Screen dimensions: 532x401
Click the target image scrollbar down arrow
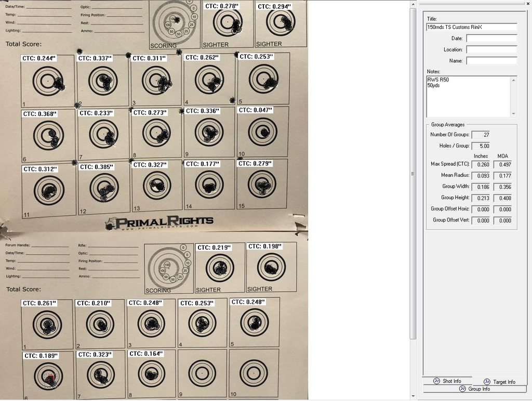[x=413, y=396]
